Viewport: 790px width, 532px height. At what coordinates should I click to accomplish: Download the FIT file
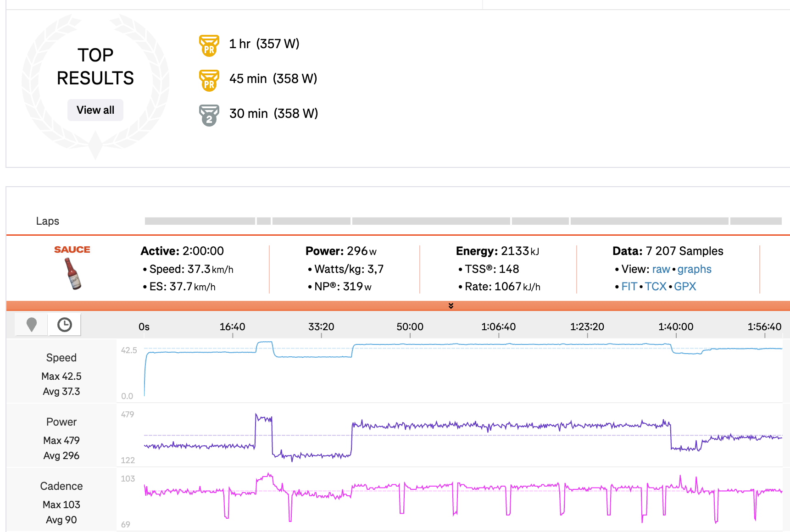629,287
